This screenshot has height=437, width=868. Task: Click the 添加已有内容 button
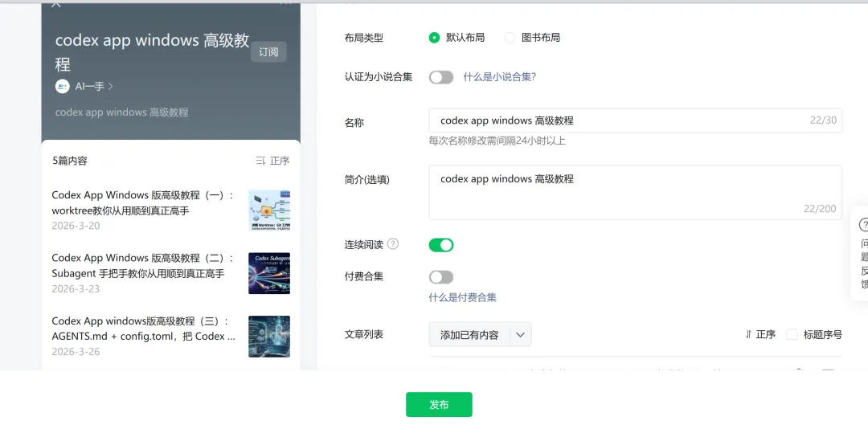coord(469,335)
